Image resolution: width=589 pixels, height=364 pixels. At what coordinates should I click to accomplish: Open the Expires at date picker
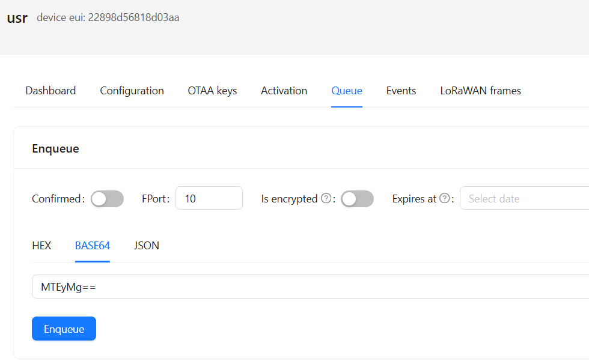tap(524, 198)
